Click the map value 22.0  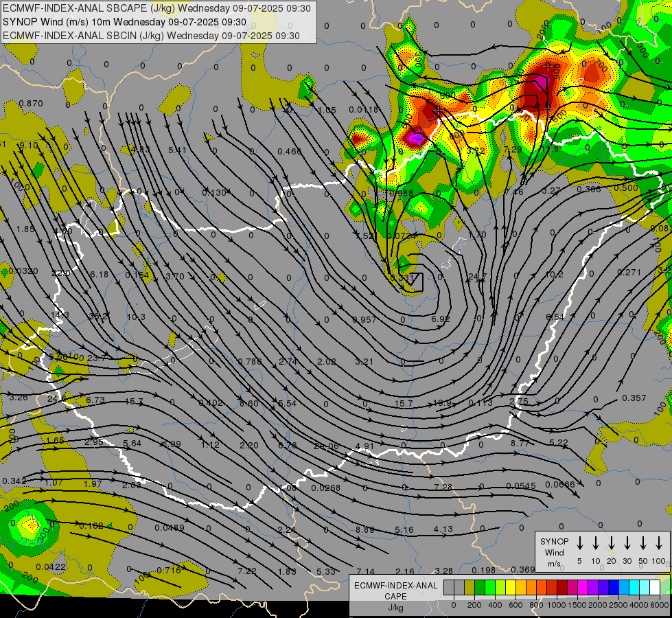tap(61, 273)
